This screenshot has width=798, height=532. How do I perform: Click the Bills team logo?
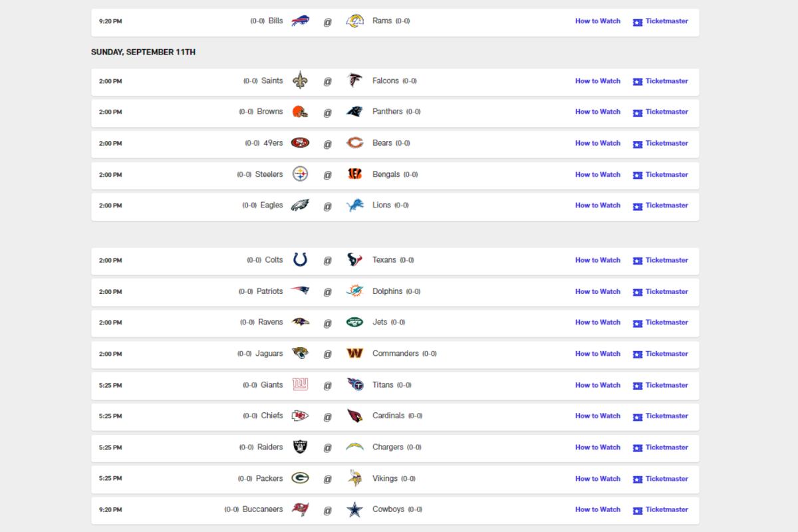tap(301, 21)
